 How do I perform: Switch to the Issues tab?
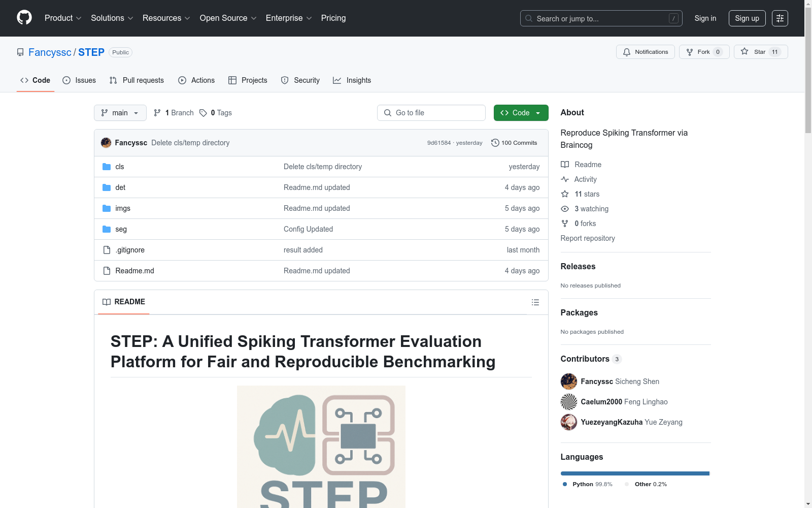[79, 80]
